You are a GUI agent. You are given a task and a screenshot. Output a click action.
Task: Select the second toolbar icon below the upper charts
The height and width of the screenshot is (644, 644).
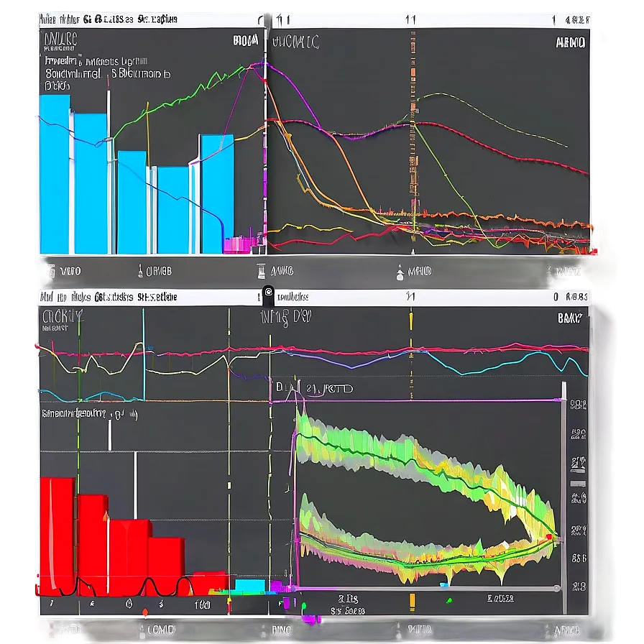tap(140, 271)
